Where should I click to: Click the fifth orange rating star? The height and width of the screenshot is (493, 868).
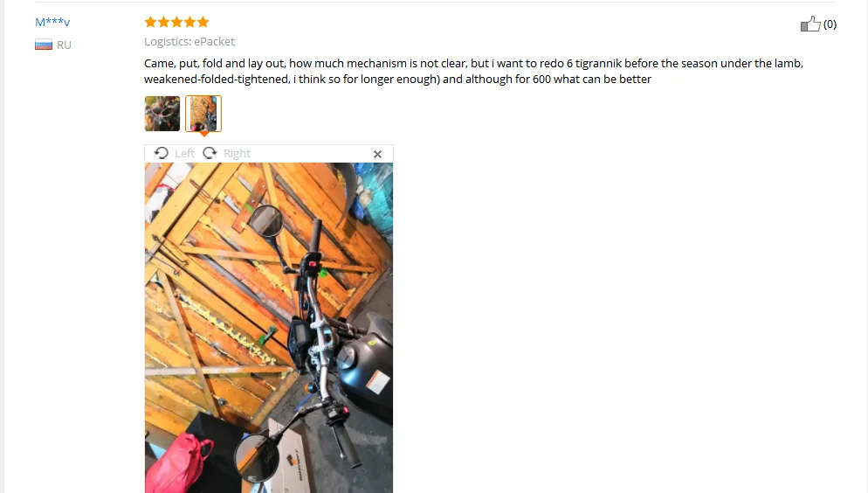pos(203,22)
